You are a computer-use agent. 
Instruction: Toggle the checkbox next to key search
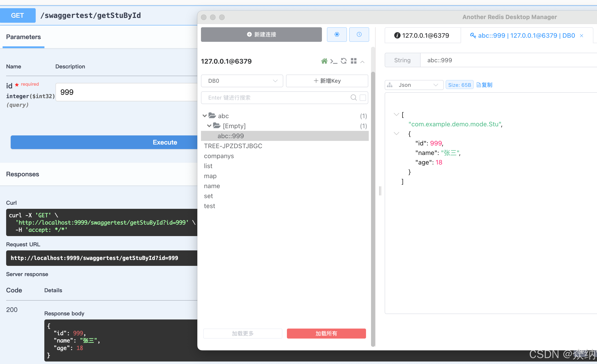pyautogui.click(x=363, y=97)
